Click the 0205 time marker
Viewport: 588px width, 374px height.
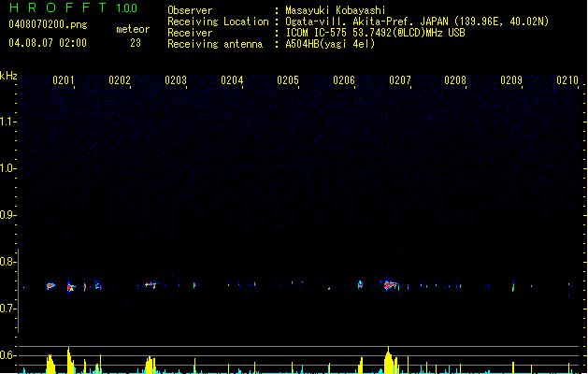tap(288, 80)
